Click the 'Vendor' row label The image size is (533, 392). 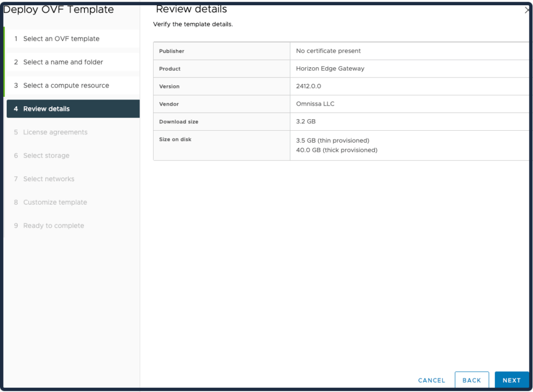169,104
